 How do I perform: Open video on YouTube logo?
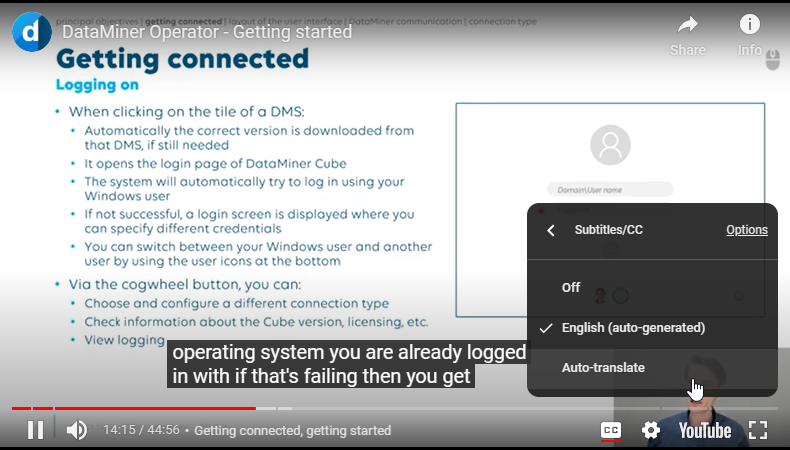[704, 430]
